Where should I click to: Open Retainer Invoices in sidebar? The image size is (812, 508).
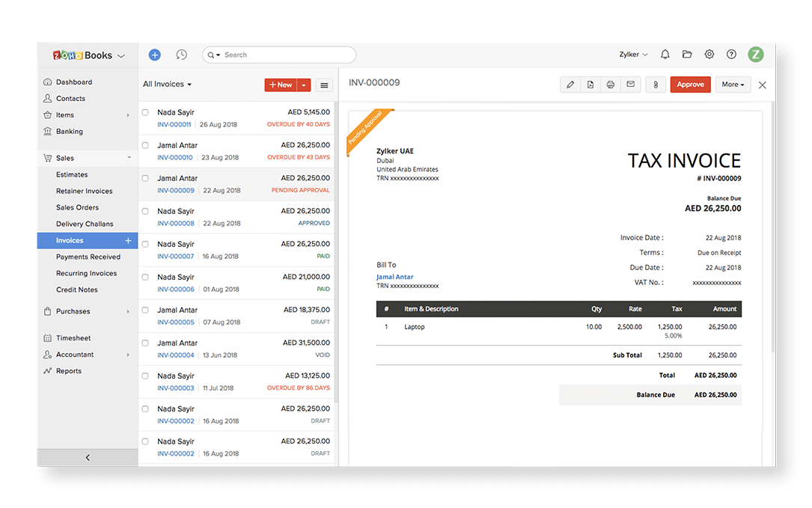point(85,191)
